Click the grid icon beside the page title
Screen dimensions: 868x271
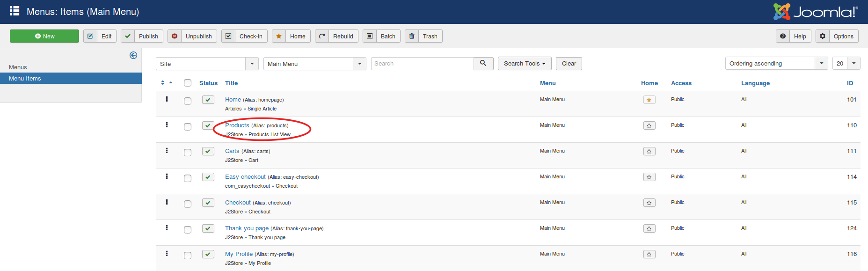pyautogui.click(x=15, y=11)
